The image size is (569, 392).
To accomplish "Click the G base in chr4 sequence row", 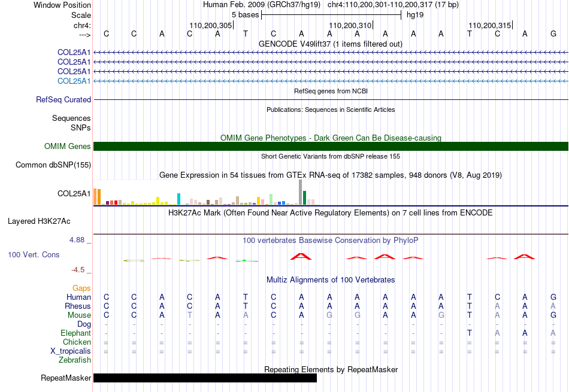I will pos(553,34).
